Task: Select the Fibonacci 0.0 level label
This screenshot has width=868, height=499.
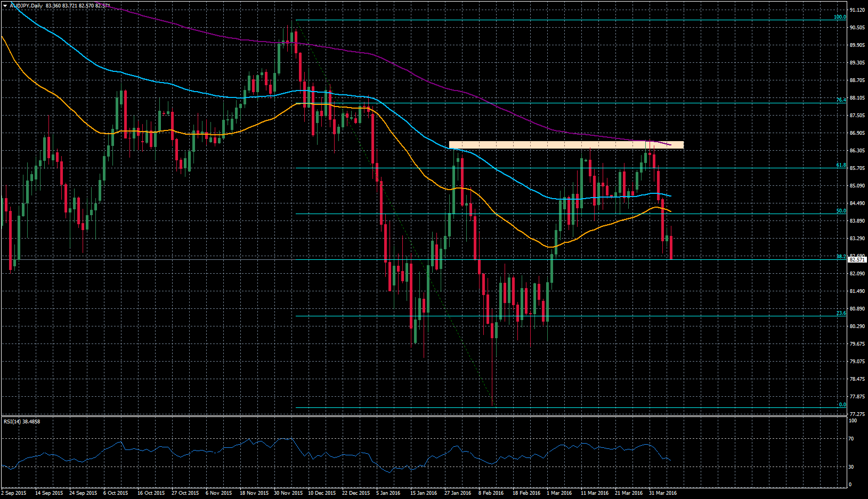Action: tap(842, 405)
